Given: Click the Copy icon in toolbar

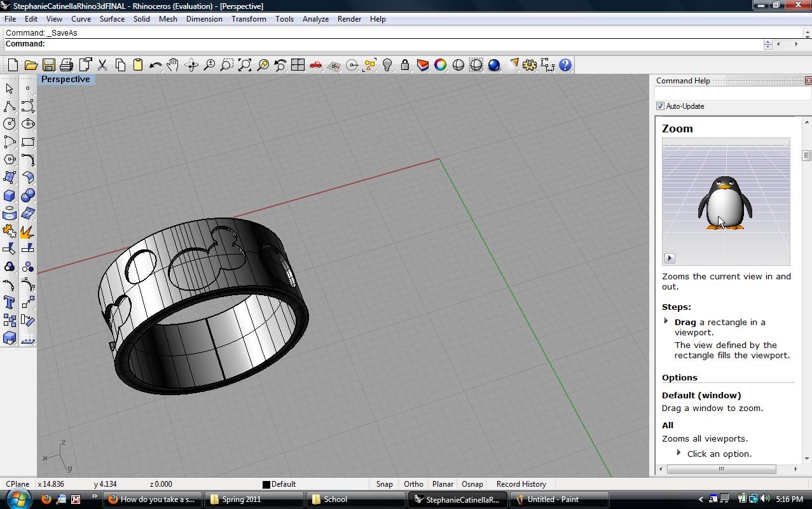Looking at the screenshot, I should (x=120, y=65).
